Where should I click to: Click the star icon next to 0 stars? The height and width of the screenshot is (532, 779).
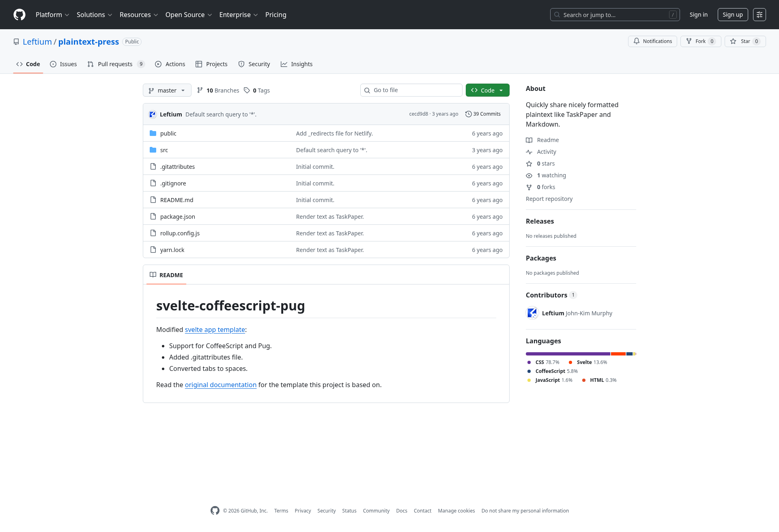click(x=529, y=164)
